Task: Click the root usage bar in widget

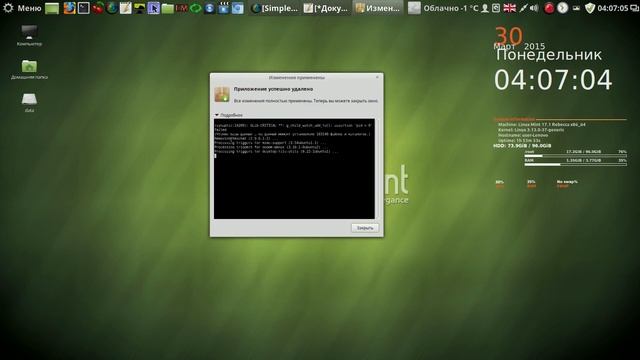Action: (x=576, y=156)
